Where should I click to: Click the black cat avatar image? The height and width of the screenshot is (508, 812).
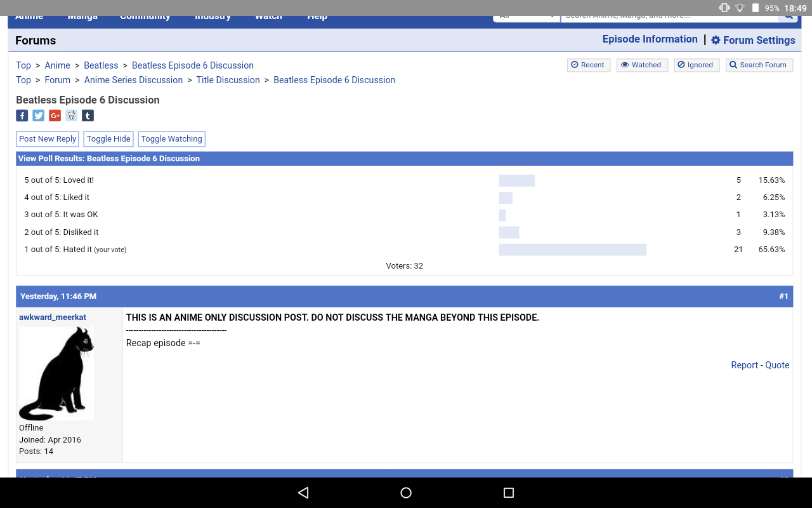[x=56, y=373]
